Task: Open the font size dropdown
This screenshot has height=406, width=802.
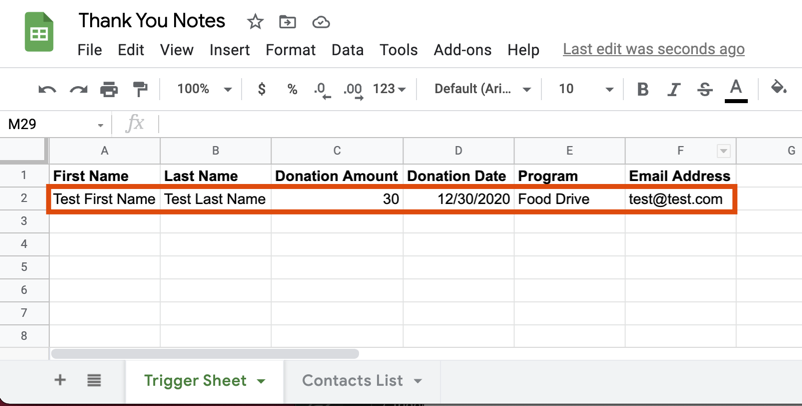Action: [x=586, y=89]
